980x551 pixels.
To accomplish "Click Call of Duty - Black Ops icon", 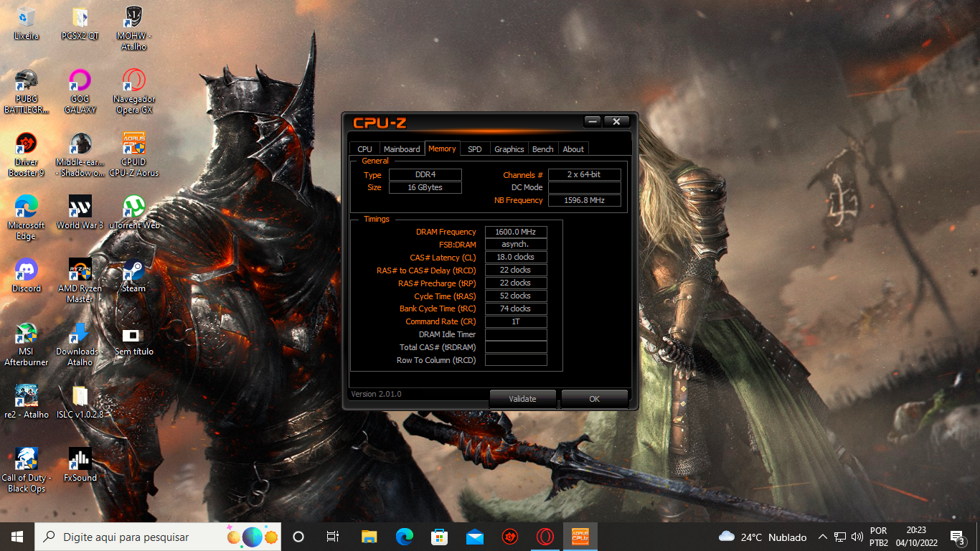I will pos(27,471).
